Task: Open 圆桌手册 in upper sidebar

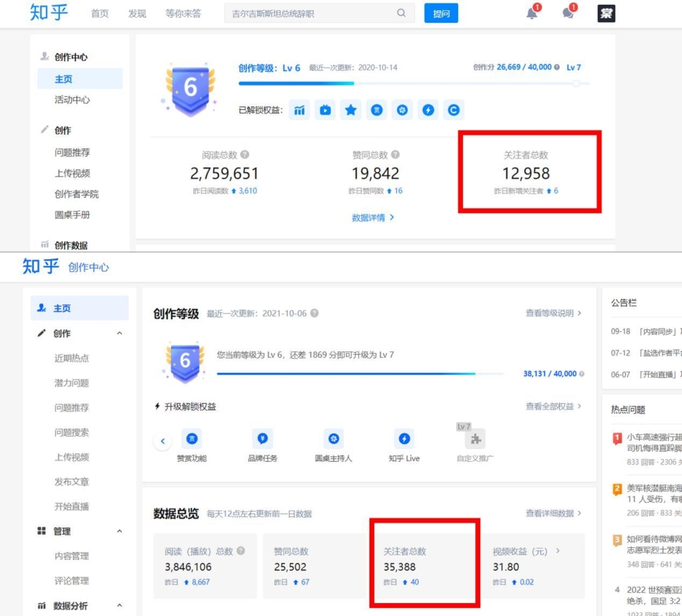Action: (x=72, y=214)
